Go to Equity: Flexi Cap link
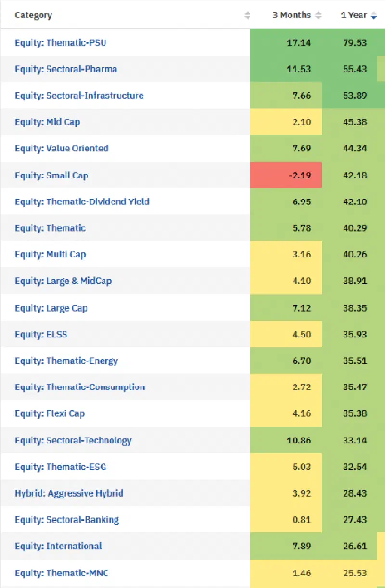 pyautogui.click(x=50, y=413)
